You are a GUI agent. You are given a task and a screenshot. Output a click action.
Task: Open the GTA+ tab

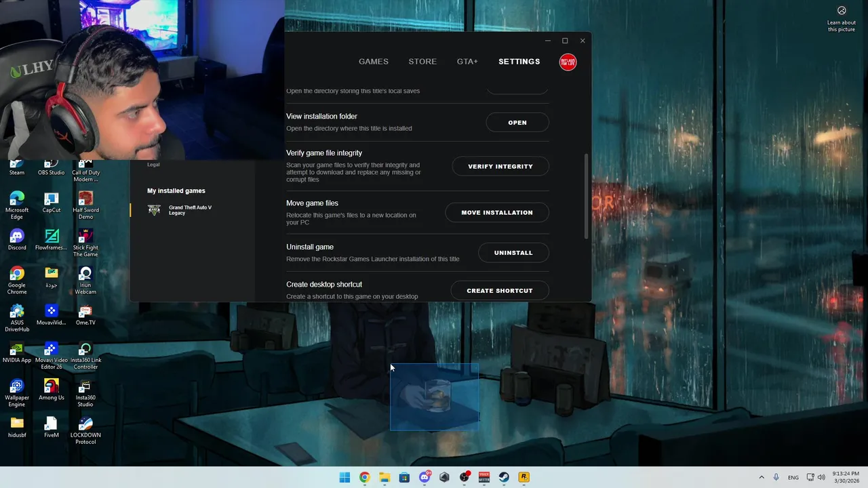point(467,62)
